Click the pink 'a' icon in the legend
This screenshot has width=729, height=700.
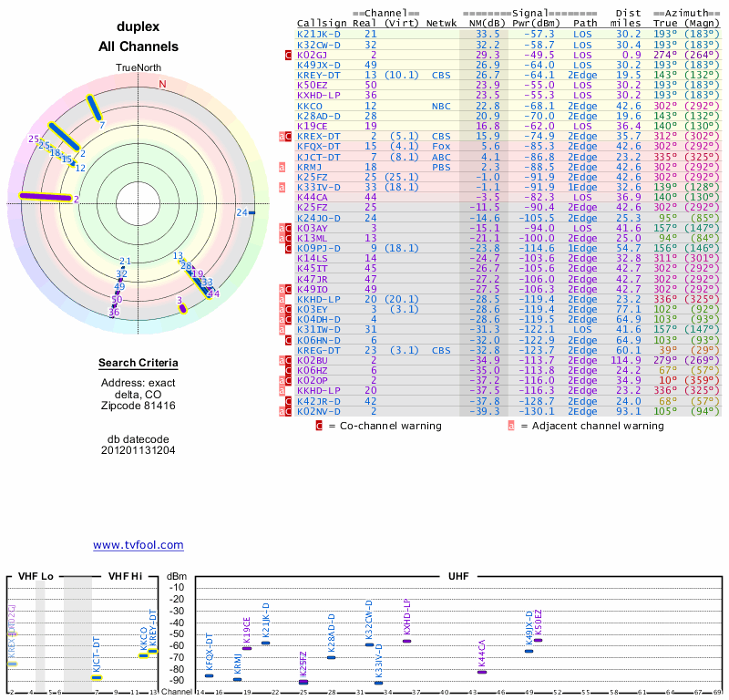coord(512,425)
